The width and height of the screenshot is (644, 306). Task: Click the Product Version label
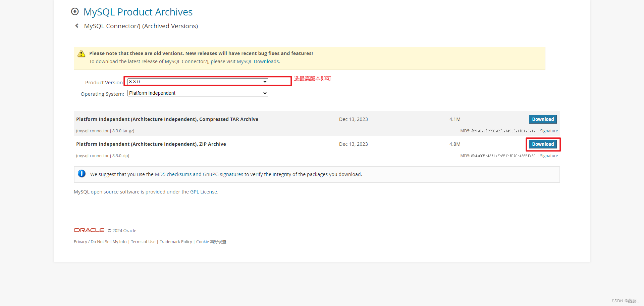[104, 83]
